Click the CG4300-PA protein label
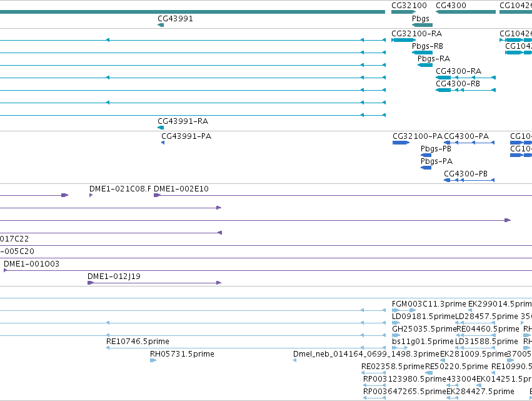 point(466,136)
